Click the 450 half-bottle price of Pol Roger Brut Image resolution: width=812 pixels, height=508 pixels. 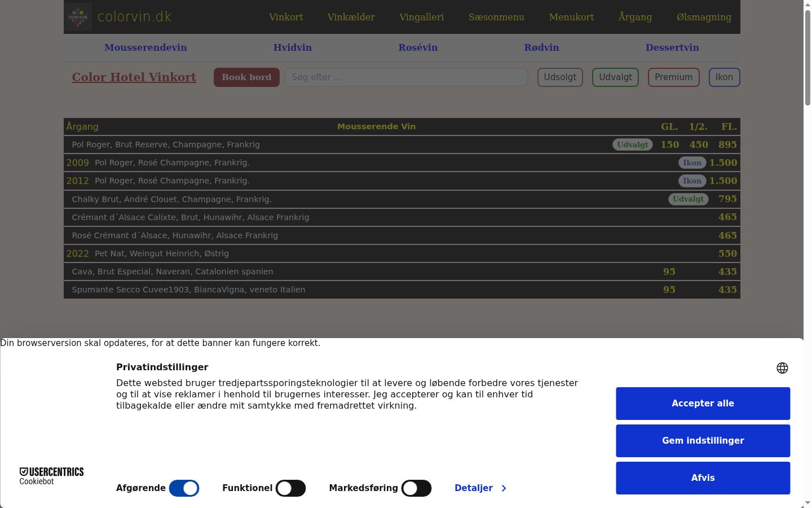coord(699,144)
